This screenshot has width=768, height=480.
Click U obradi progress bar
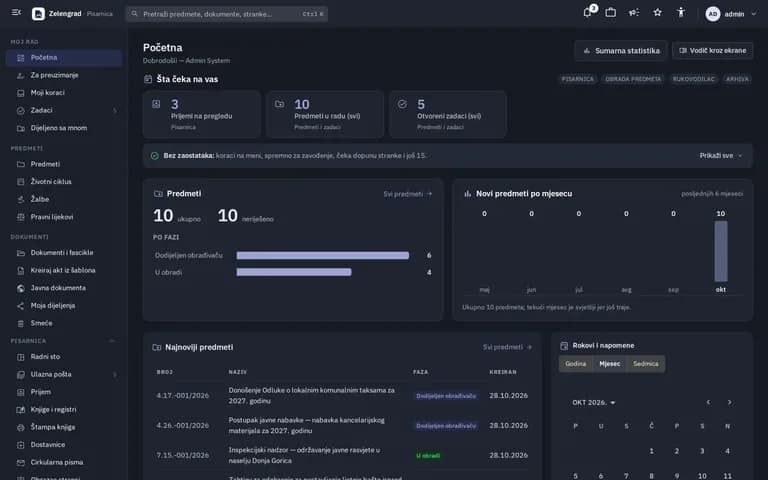294,272
